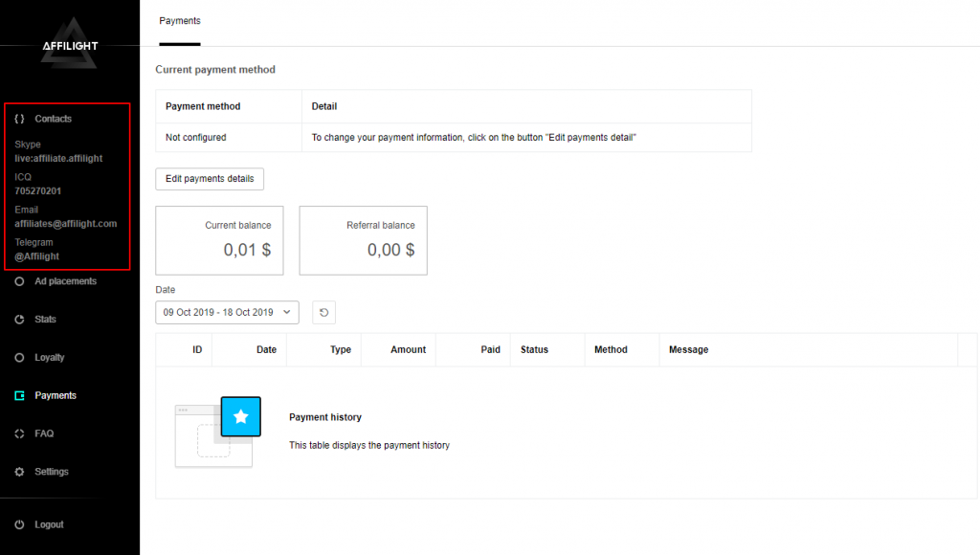This screenshot has height=555, width=980.
Task: Click the 'Not configured' payment method cell
Action: [x=195, y=138]
